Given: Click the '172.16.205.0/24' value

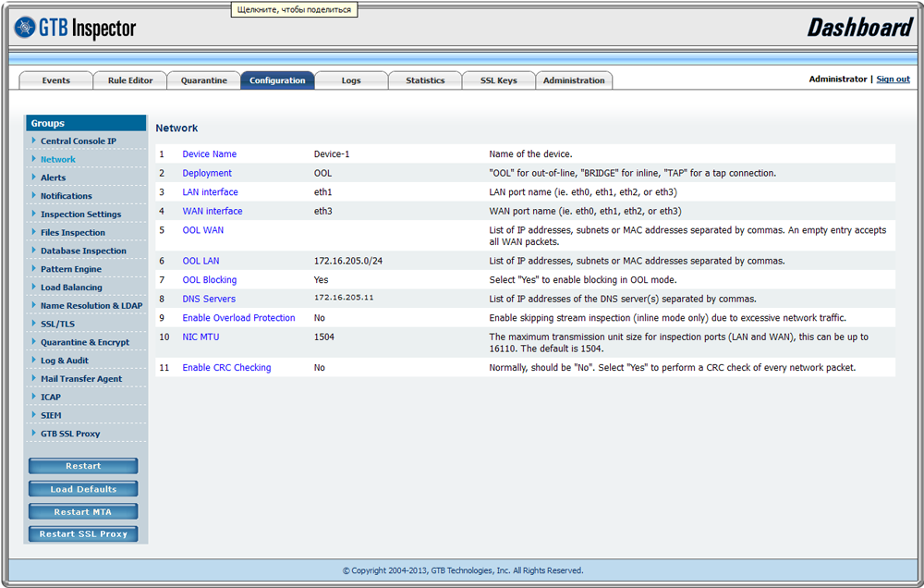Looking at the screenshot, I should [x=347, y=261].
